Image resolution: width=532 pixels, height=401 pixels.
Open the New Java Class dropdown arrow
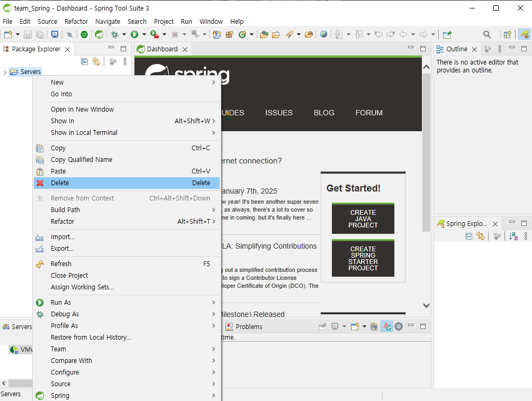251,34
